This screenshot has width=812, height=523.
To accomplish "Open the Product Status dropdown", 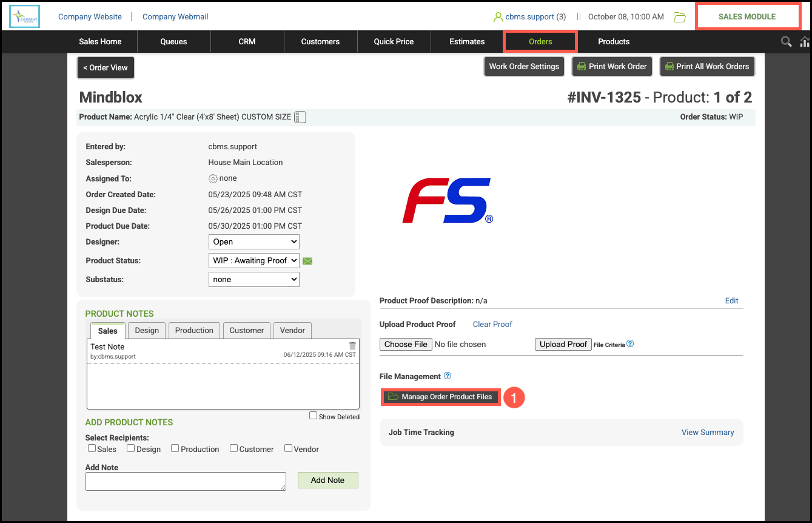I will pyautogui.click(x=253, y=260).
